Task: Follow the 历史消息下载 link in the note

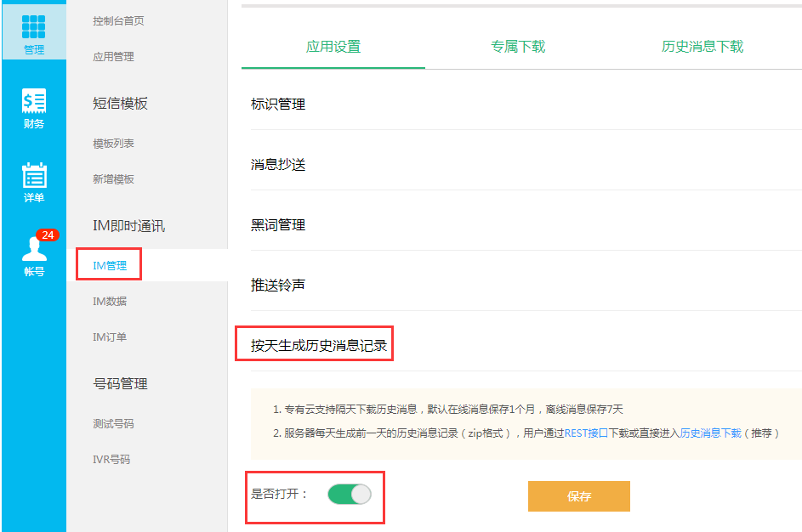Action: [710, 433]
